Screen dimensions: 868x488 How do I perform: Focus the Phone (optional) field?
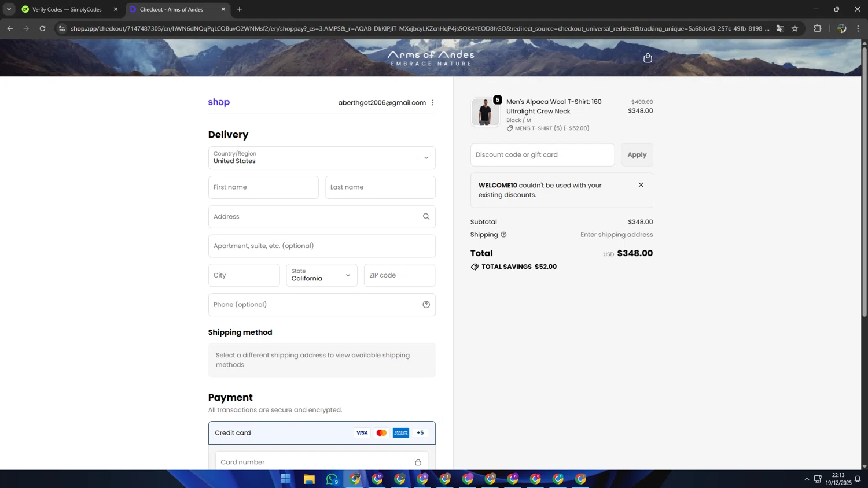click(322, 305)
